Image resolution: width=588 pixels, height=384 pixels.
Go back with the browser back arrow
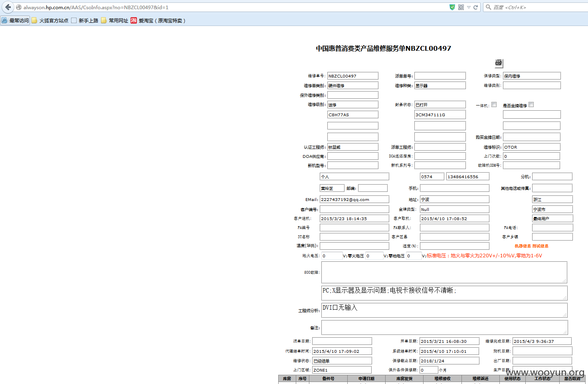(x=8, y=7)
